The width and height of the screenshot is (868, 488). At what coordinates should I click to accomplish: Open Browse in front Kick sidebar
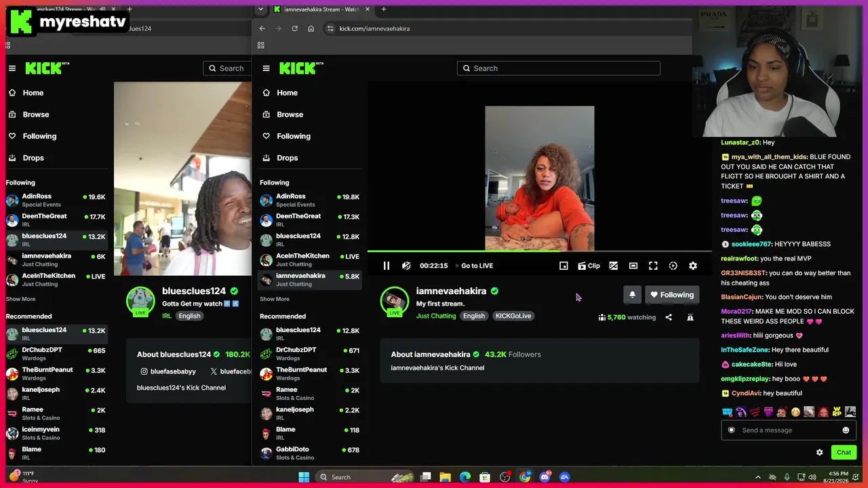point(310,115)
